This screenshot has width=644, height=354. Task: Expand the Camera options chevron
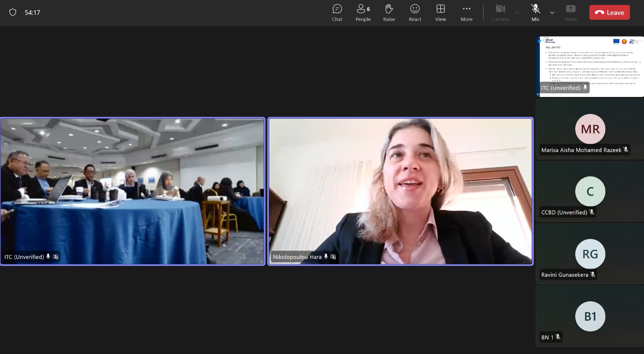tap(517, 12)
